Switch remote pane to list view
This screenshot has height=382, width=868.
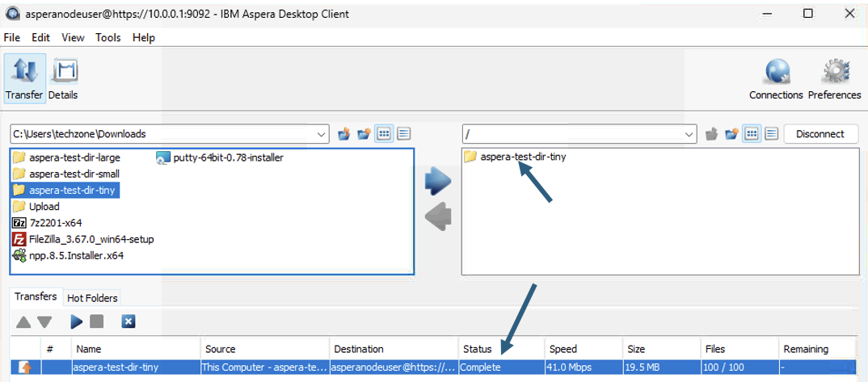click(x=772, y=134)
